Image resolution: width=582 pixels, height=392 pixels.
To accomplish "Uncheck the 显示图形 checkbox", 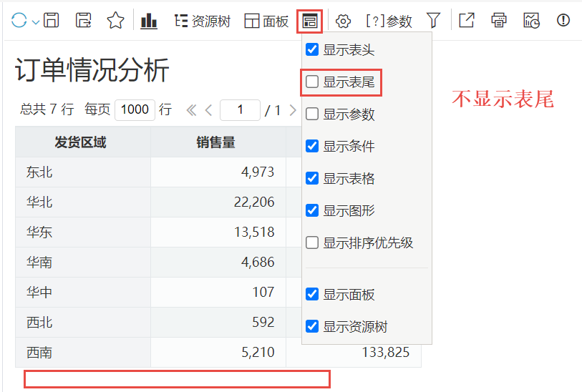I will (x=312, y=210).
